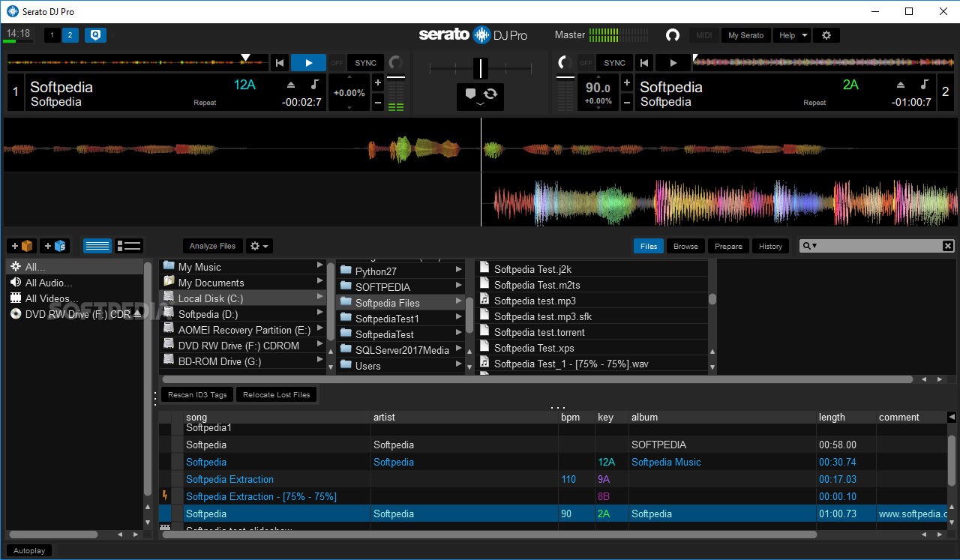Toggle deck 2 SYNC
The height and width of the screenshot is (560, 960).
(x=614, y=63)
